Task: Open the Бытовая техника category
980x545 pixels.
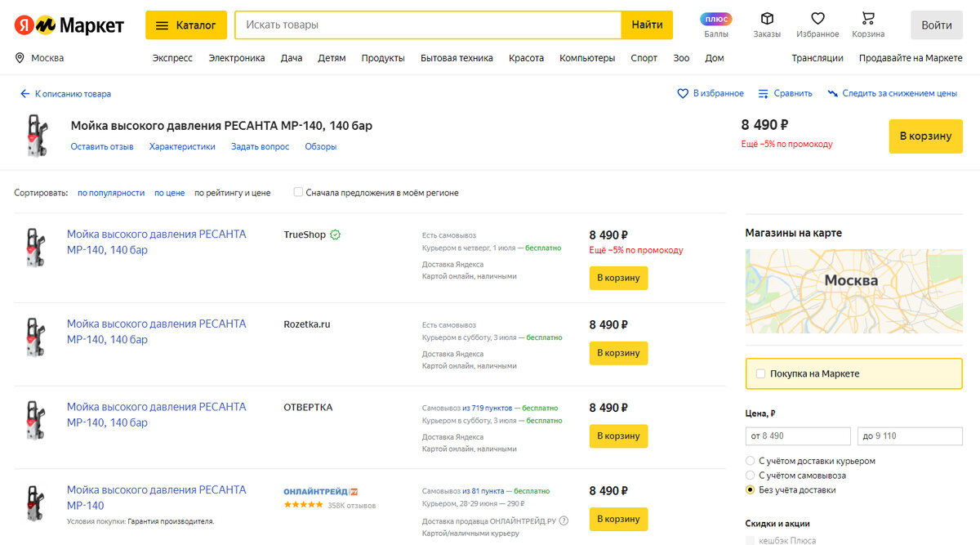Action: pyautogui.click(x=457, y=58)
